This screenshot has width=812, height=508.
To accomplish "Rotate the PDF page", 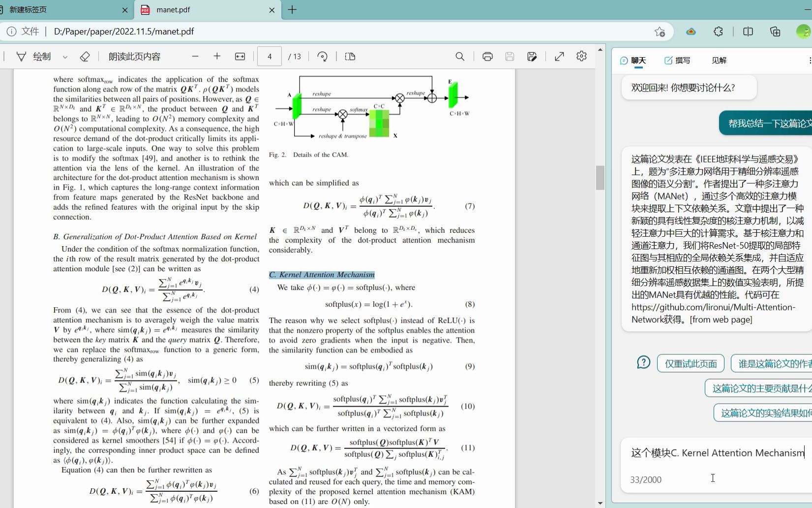I will [323, 57].
